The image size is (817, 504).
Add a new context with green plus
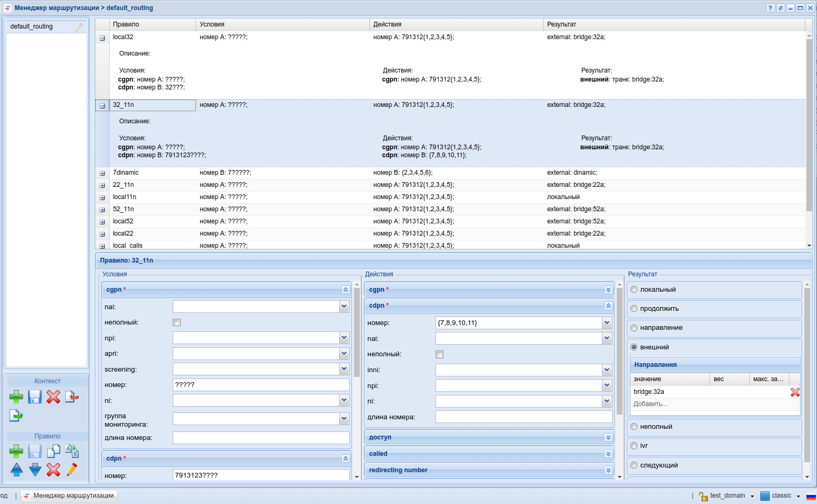pyautogui.click(x=16, y=397)
